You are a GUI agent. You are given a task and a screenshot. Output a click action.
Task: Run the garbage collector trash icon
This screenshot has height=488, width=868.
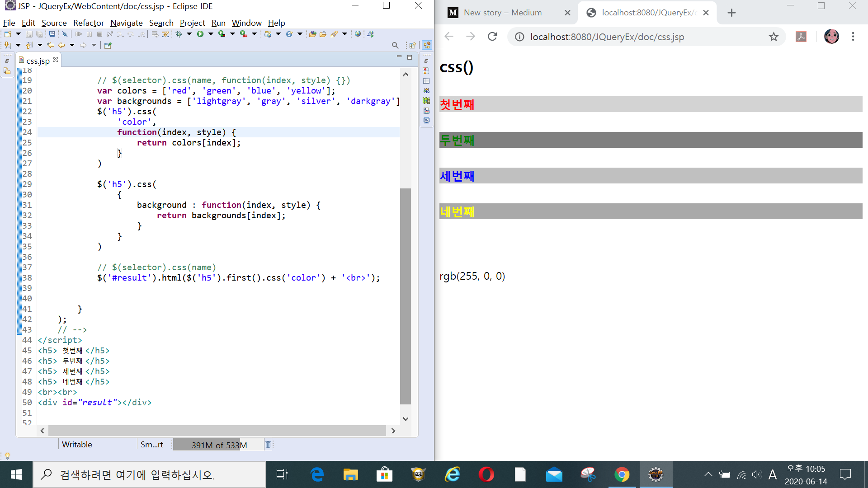click(x=268, y=445)
